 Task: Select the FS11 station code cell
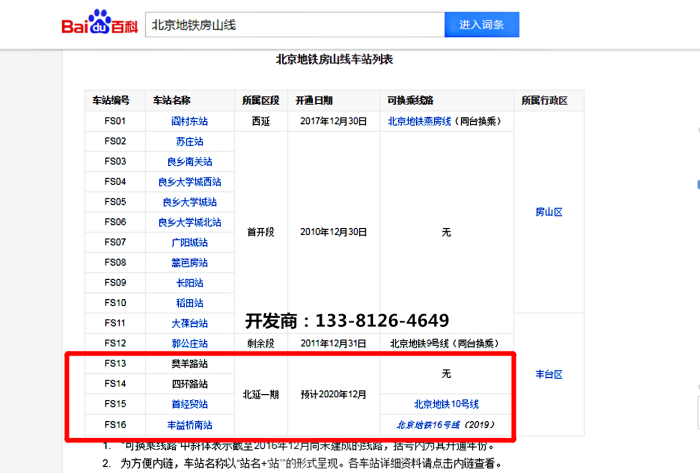(115, 323)
